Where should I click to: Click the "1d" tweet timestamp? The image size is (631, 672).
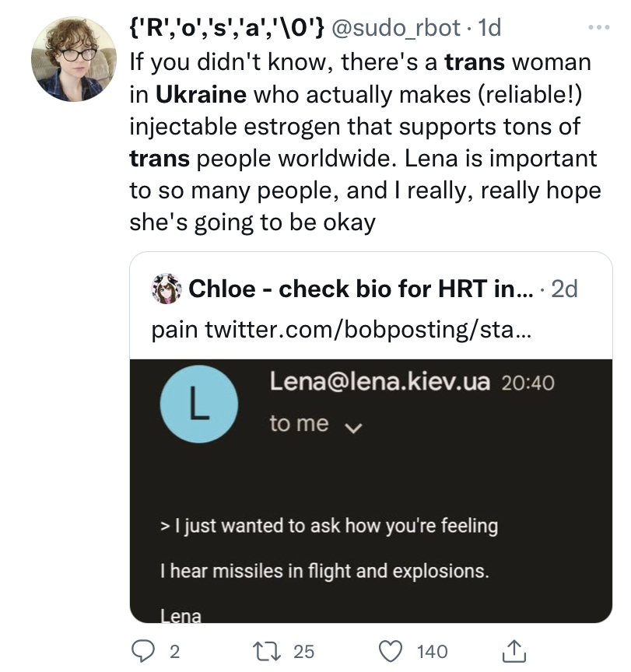[x=489, y=28]
